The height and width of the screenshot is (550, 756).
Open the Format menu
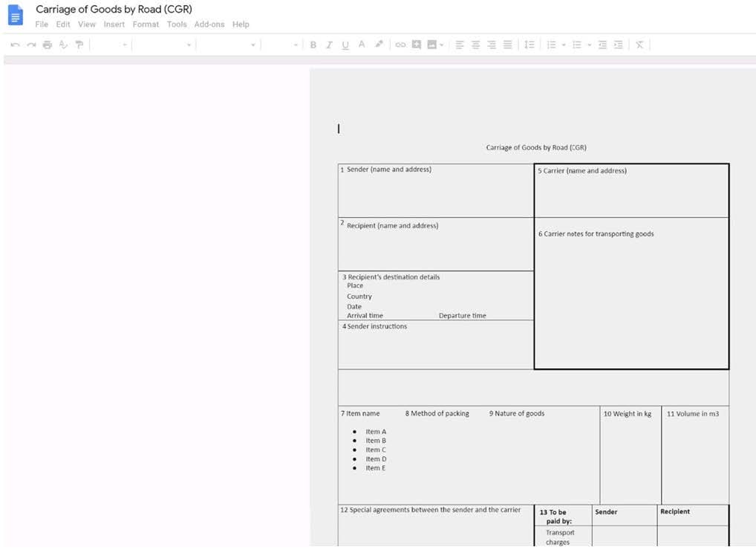[146, 25]
